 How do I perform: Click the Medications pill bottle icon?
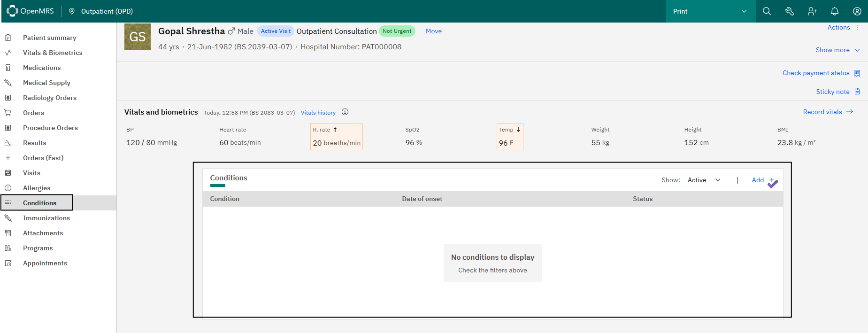[8, 68]
